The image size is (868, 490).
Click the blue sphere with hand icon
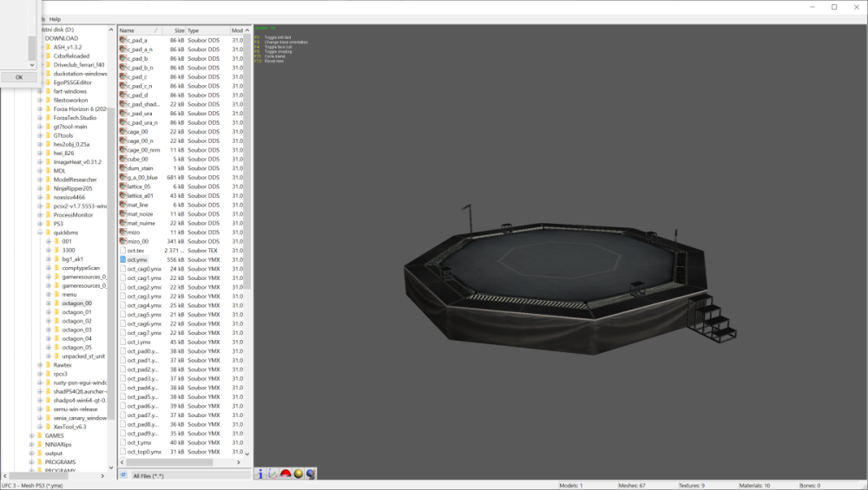click(311, 474)
